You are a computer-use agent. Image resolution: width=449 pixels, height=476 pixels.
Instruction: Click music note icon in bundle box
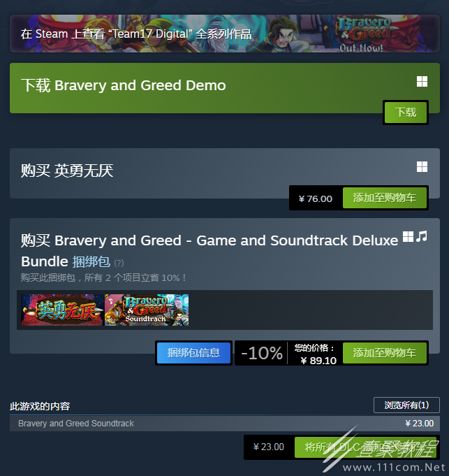422,236
